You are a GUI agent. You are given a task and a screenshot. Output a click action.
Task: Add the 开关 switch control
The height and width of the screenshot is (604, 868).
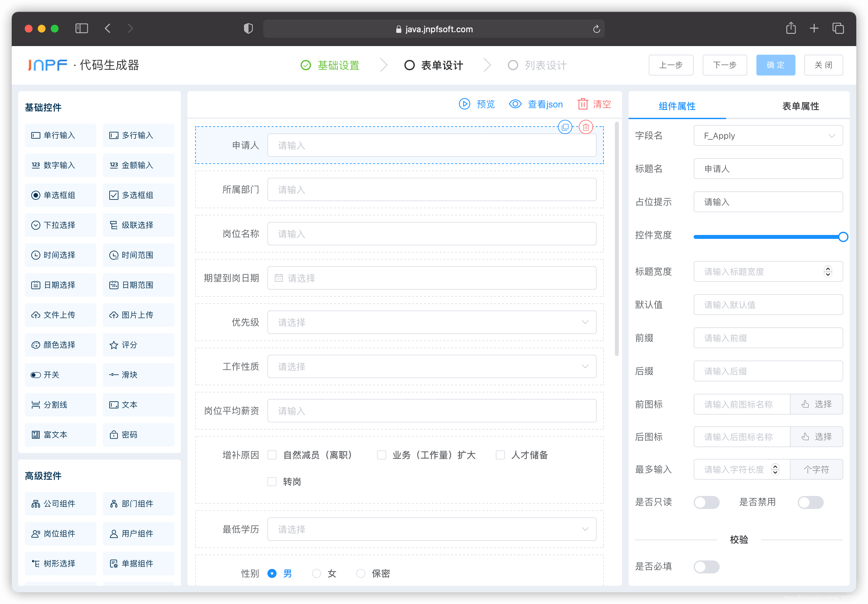pos(61,375)
